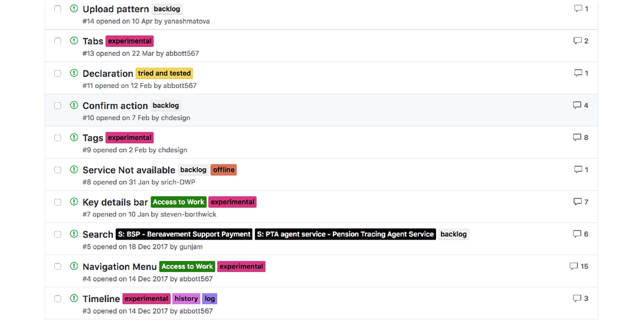Click open-issue icon beside Navigation Menu
Viewport: 644px width, 322px height.
click(74, 266)
